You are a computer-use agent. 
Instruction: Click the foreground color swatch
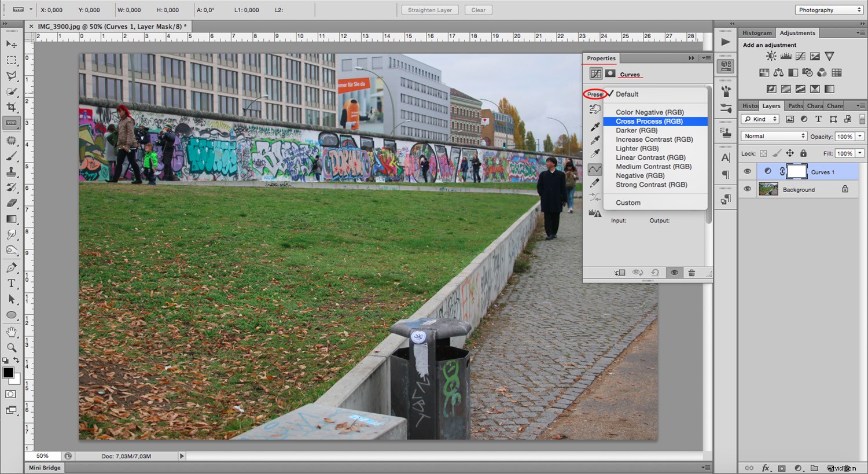(x=8, y=373)
